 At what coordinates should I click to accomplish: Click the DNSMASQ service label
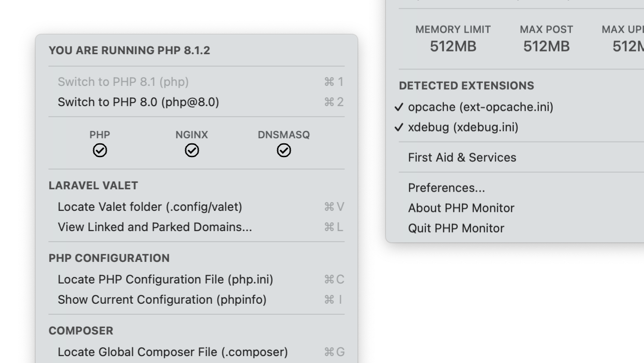284,135
